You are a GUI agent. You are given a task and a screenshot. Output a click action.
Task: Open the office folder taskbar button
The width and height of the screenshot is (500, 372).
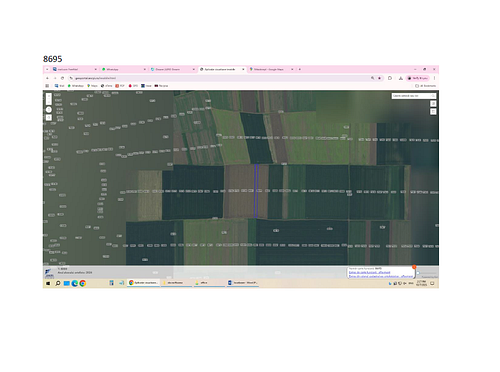[209, 283]
